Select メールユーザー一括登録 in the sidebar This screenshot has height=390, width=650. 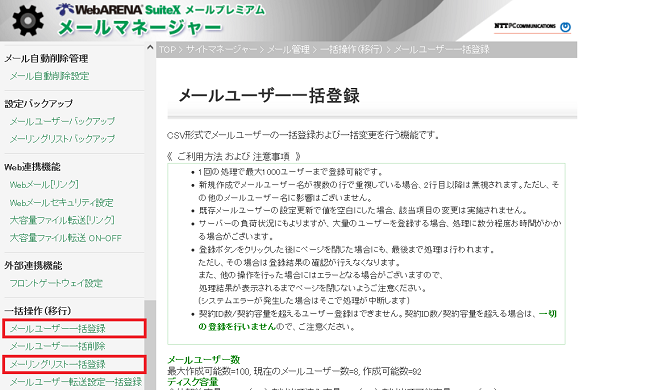[58, 329]
